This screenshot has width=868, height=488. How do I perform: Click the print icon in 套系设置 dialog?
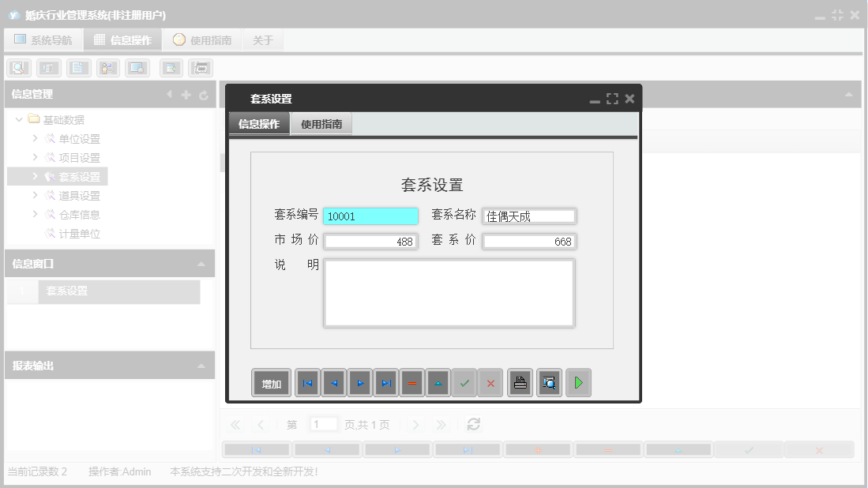click(519, 382)
